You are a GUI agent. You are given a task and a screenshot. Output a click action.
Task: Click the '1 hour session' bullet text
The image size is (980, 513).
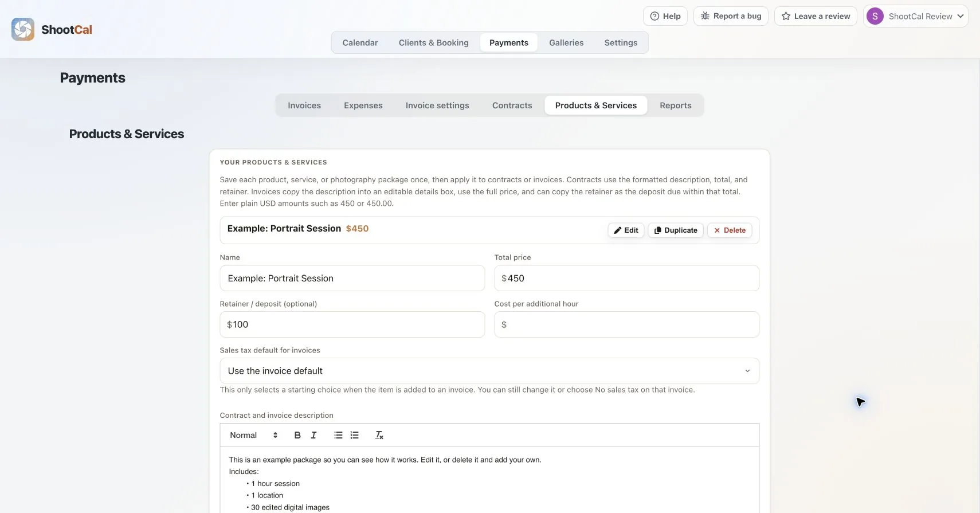coord(275,484)
